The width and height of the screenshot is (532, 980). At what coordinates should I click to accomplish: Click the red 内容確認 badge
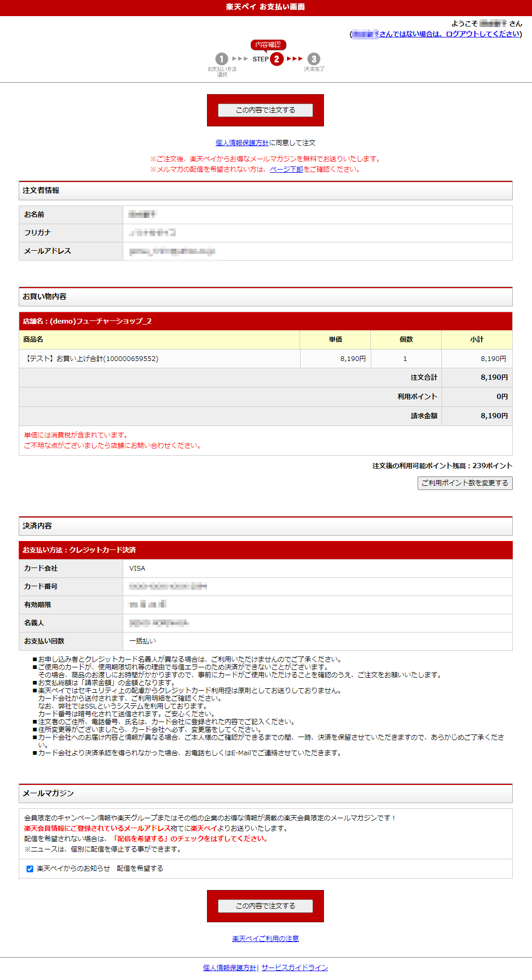(x=268, y=45)
